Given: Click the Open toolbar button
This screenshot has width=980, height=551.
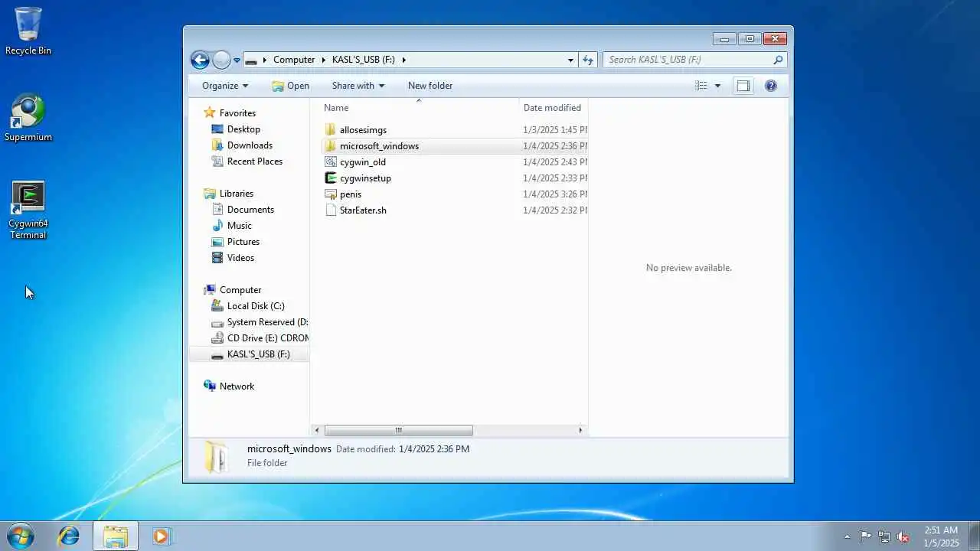Looking at the screenshot, I should (x=290, y=86).
